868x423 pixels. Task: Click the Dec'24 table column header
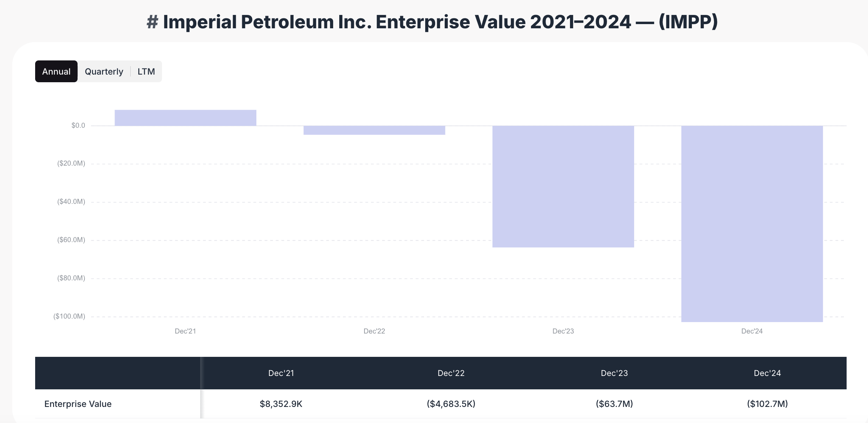pyautogui.click(x=768, y=373)
